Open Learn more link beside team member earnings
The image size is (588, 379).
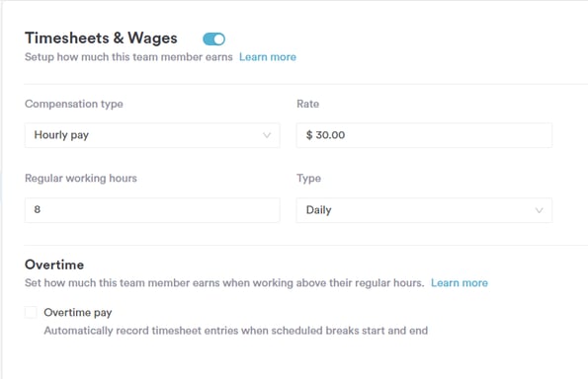268,57
